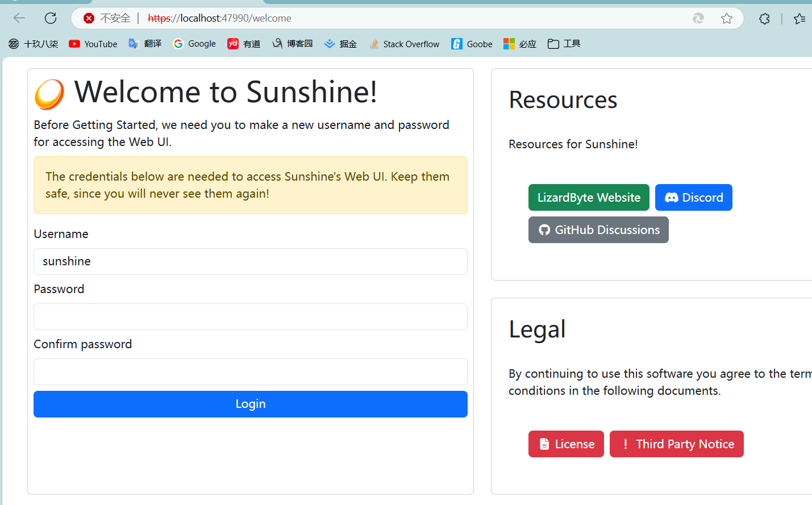Visit the LizardByte Website
812x505 pixels.
589,197
